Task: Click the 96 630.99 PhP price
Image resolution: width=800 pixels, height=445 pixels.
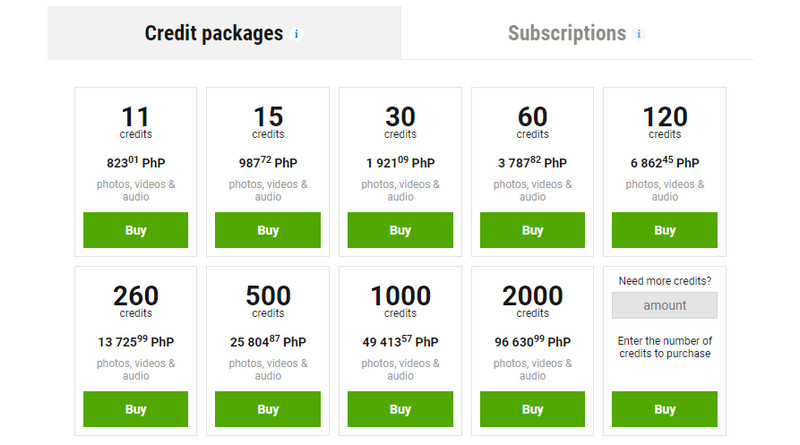Action: point(532,341)
